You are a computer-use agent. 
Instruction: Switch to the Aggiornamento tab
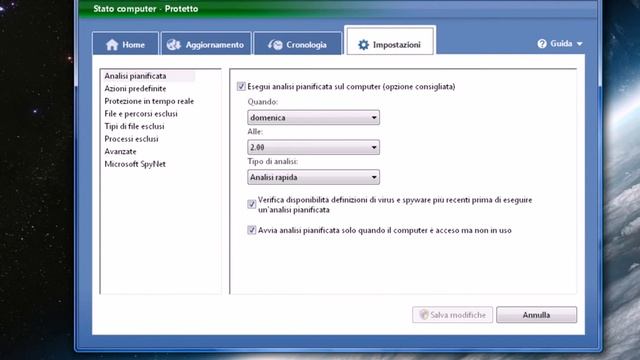tap(206, 43)
